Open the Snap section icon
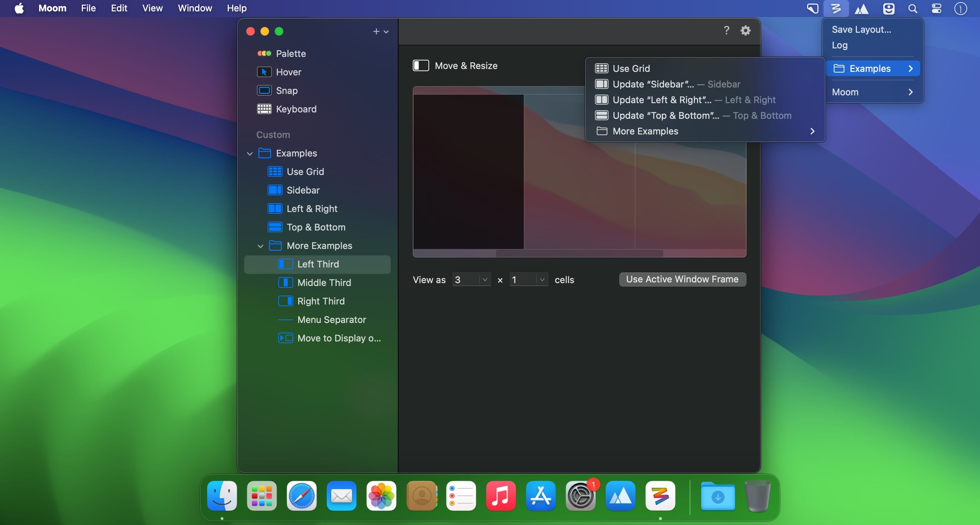 (x=264, y=90)
